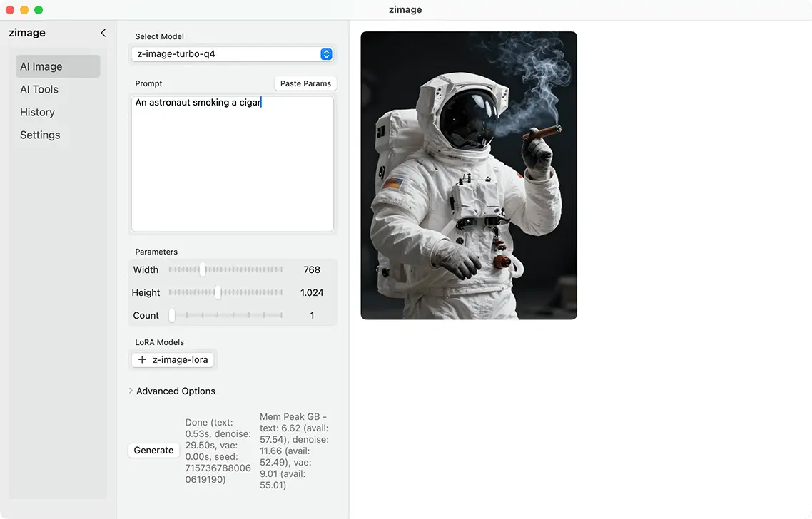Click the Width value 768
Image resolution: width=812 pixels, height=519 pixels.
click(311, 269)
